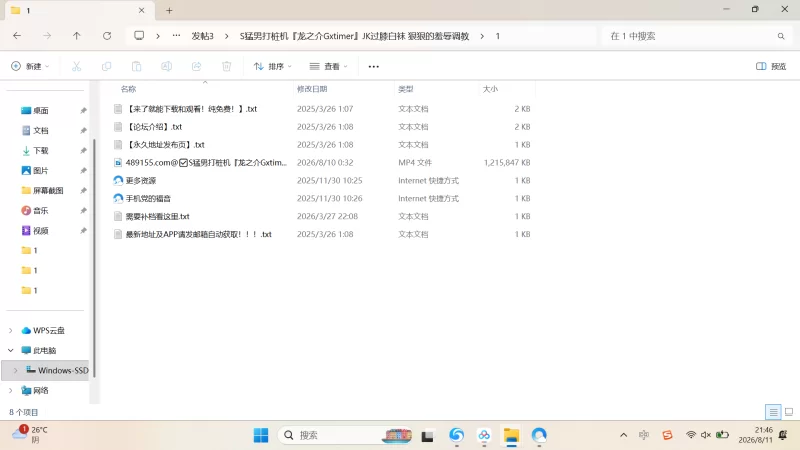Screen dimensions: 800x450
Task: Switch to large icons view in status bar
Action: coord(789,412)
